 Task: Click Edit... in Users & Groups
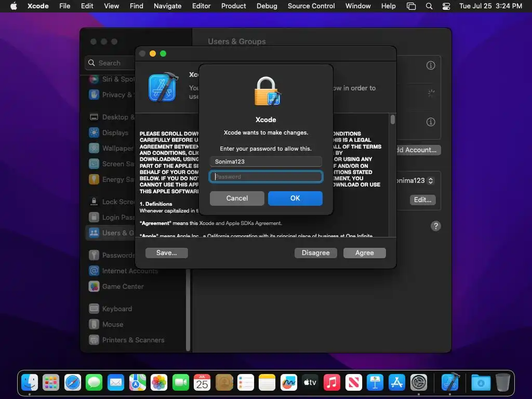click(422, 200)
